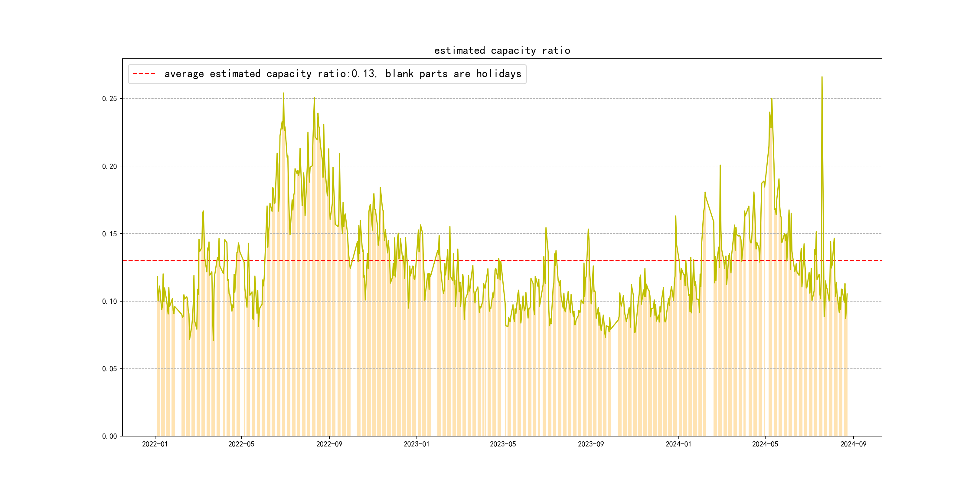
Task: Click the 0.00 y-axis tick label
Action: coord(109,436)
